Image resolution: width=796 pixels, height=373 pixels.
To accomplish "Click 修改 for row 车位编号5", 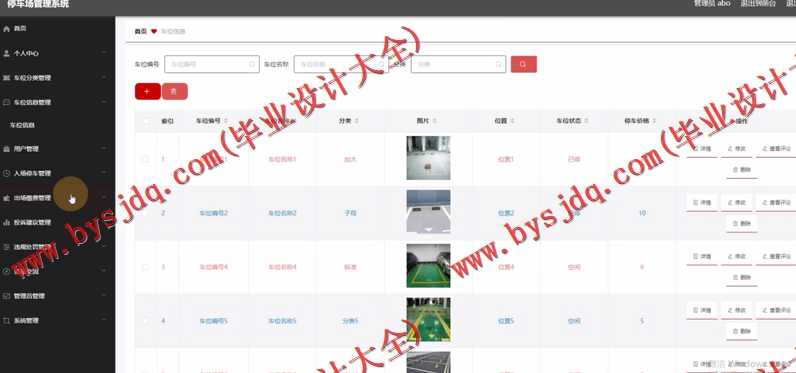I will [x=737, y=310].
